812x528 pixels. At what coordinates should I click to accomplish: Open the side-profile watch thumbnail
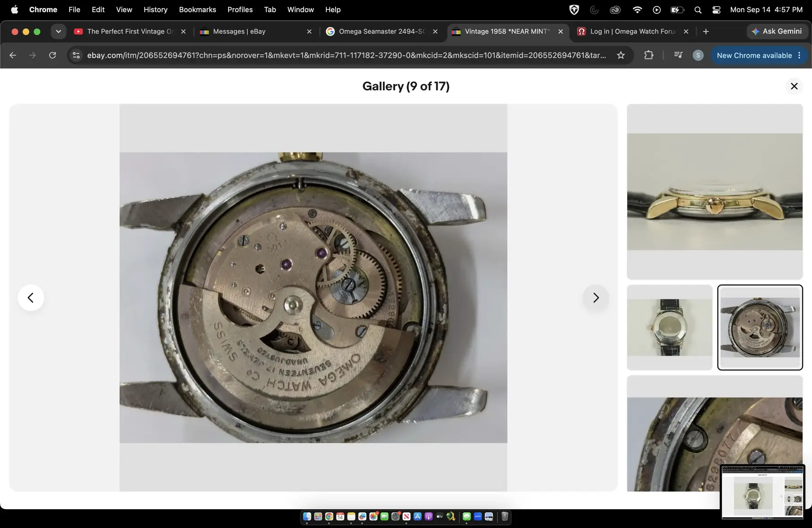point(715,192)
